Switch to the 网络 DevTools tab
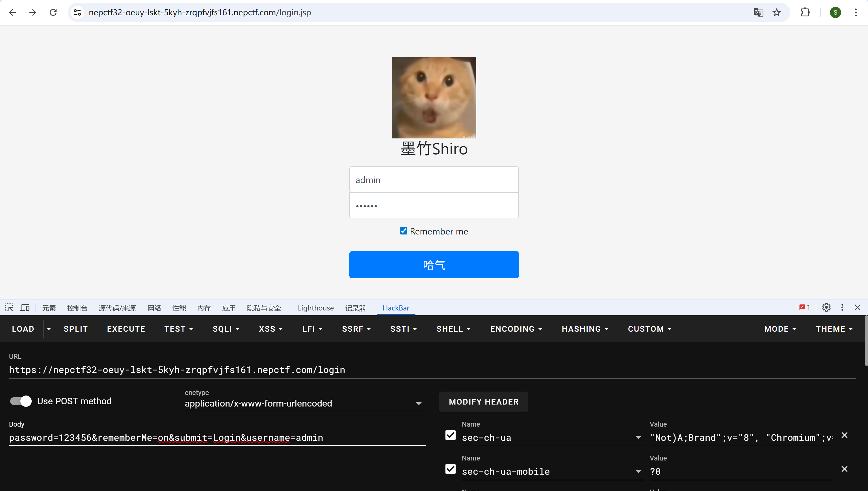 coord(154,308)
